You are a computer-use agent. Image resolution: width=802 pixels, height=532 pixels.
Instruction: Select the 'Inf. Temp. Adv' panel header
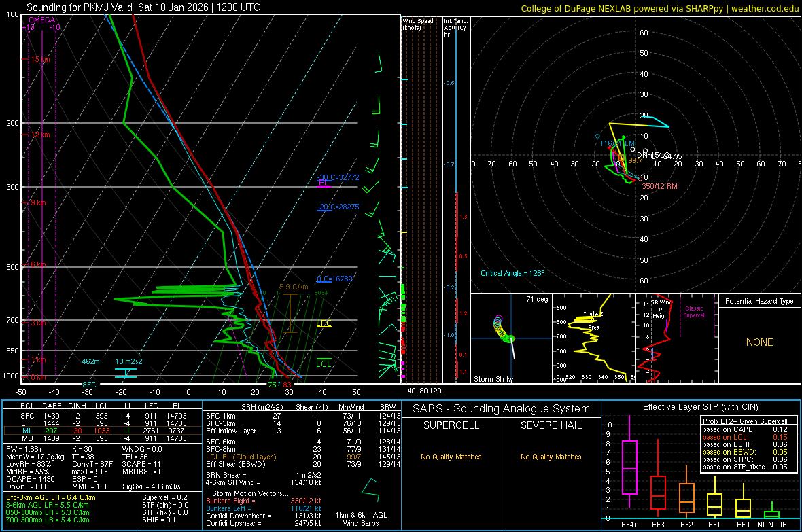click(x=455, y=28)
